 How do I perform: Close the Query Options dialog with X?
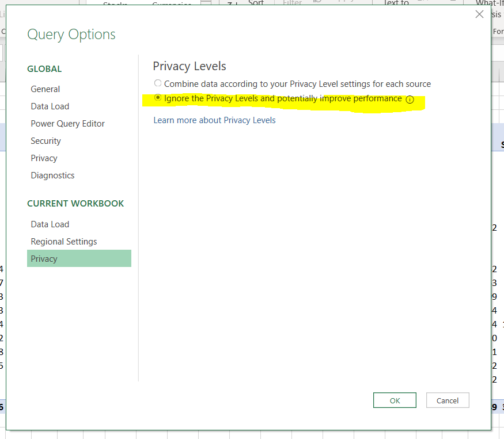click(x=479, y=14)
